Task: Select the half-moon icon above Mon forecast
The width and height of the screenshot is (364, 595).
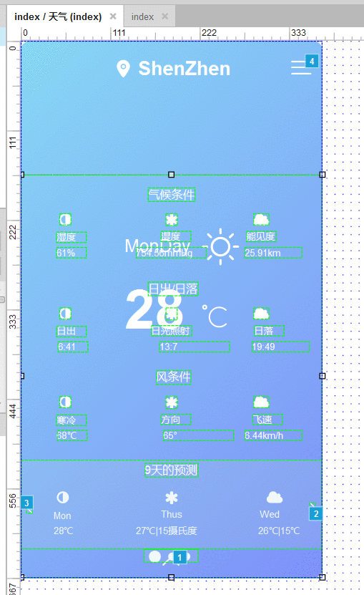Action: click(x=62, y=497)
